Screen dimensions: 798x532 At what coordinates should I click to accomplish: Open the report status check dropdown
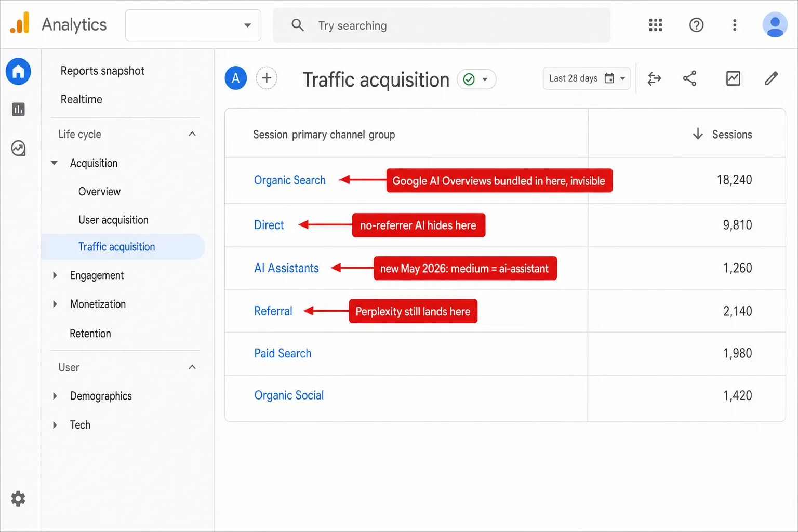(x=476, y=79)
